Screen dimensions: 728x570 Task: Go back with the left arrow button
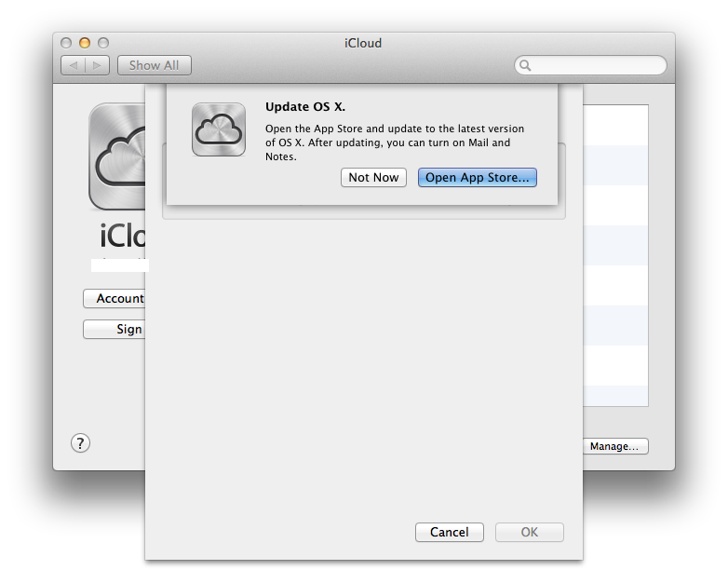[x=73, y=65]
